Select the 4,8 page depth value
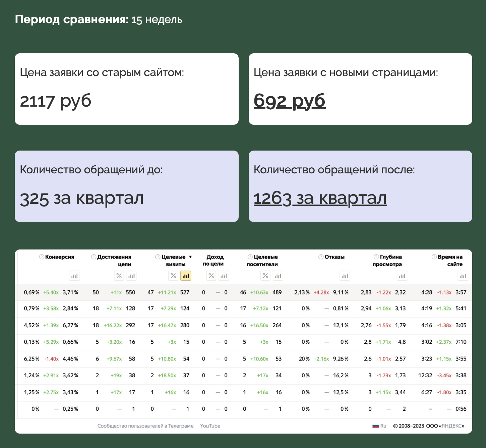Screen dimensions: 486x448 402,342
